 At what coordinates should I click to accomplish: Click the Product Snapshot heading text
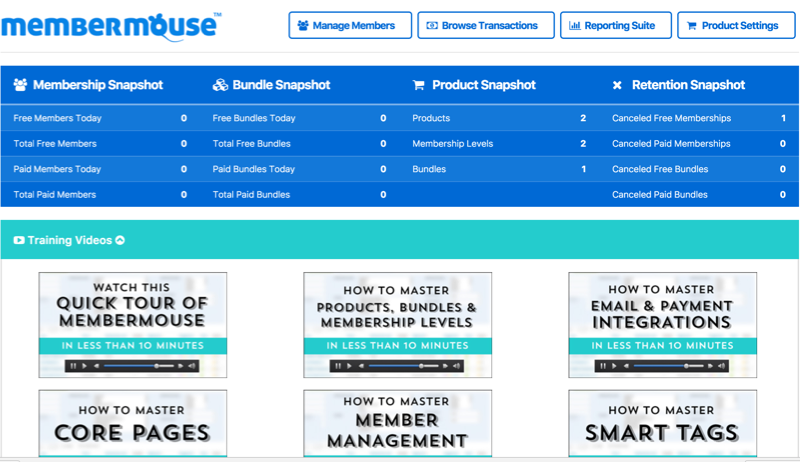click(484, 85)
